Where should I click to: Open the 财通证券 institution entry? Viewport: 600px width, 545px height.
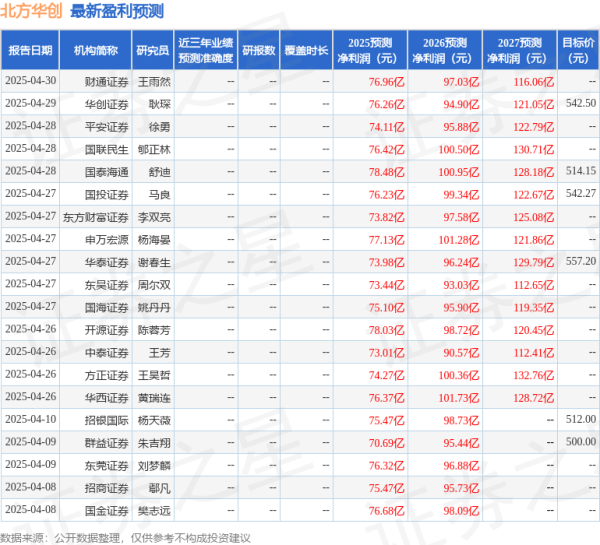(x=108, y=80)
